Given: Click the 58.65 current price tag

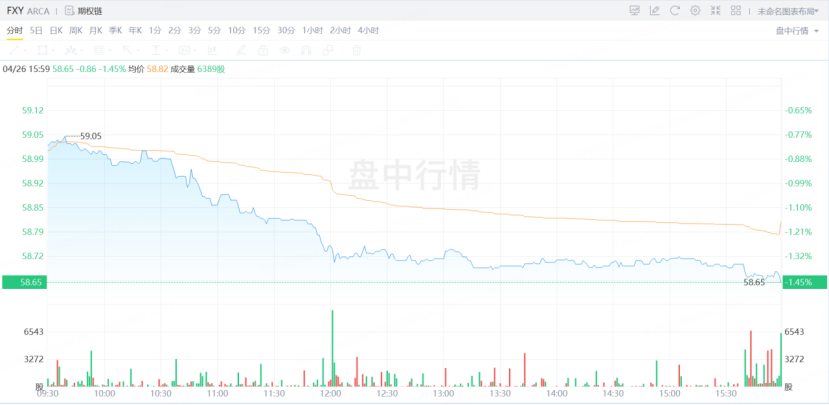Looking at the screenshot, I should [x=24, y=282].
